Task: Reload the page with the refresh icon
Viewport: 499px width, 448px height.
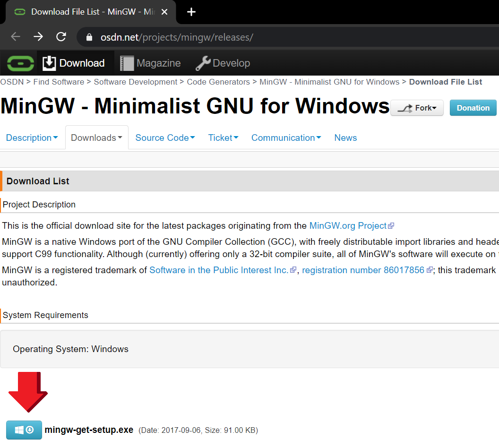Action: tap(61, 37)
